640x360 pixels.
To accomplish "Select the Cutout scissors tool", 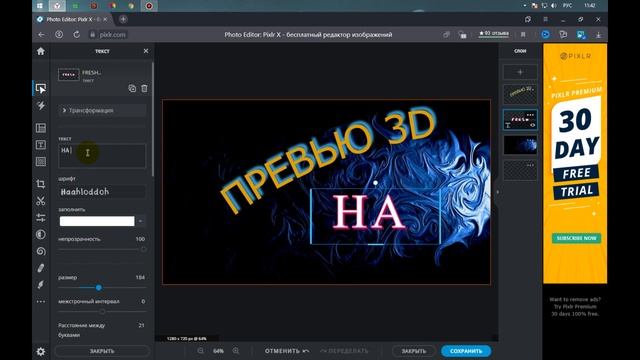I will tap(41, 201).
